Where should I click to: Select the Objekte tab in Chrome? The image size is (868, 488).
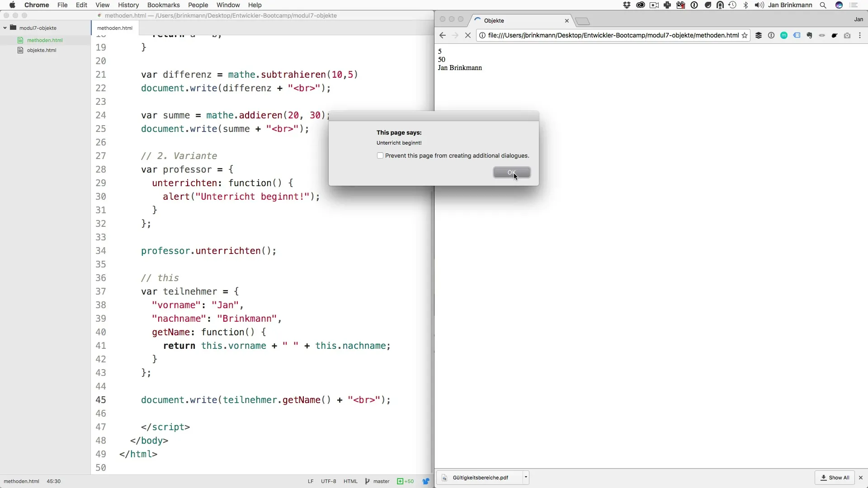pyautogui.click(x=520, y=21)
